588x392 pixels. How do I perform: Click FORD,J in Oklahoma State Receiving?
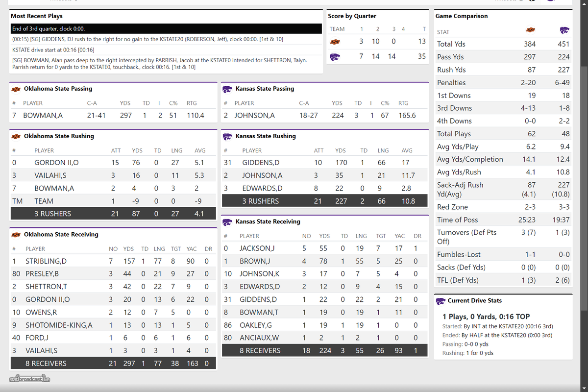tap(37, 338)
